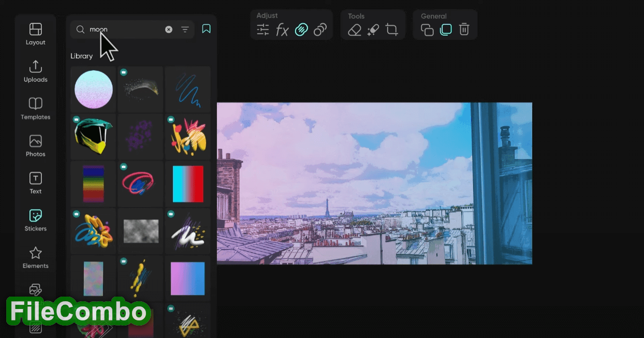Choose the motocross helmet sticker
The image size is (644, 338).
click(93, 136)
